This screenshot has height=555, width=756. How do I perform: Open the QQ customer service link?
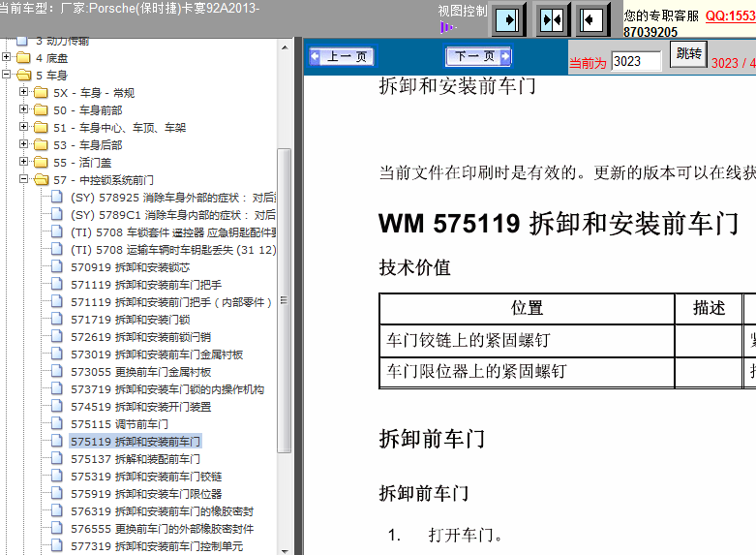731,15
